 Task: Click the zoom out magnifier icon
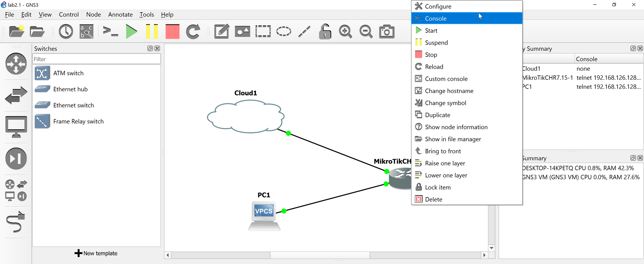366,32
